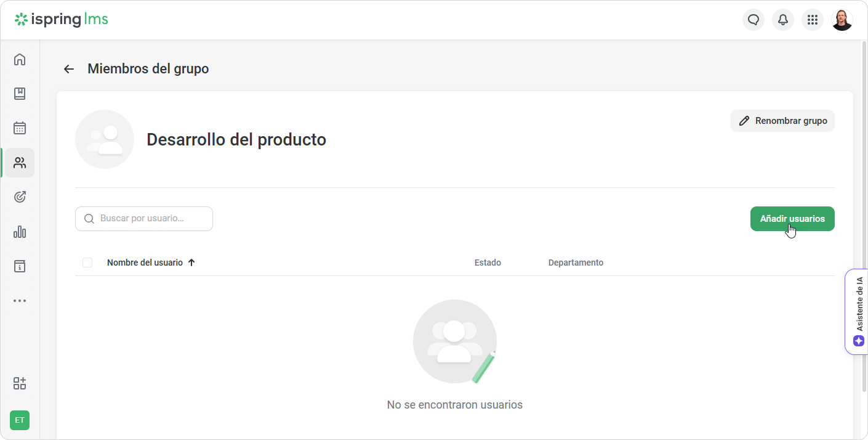Open the reports bar chart icon
Screen dimensions: 868x440
coord(20,232)
